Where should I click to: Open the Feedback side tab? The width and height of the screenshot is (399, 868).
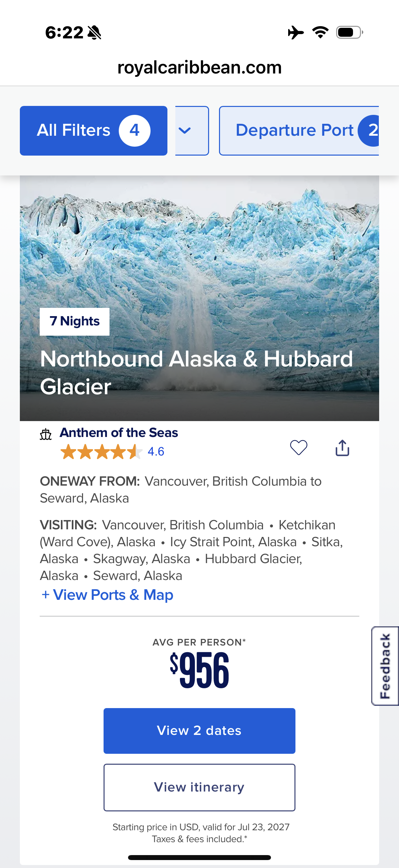pos(385,666)
